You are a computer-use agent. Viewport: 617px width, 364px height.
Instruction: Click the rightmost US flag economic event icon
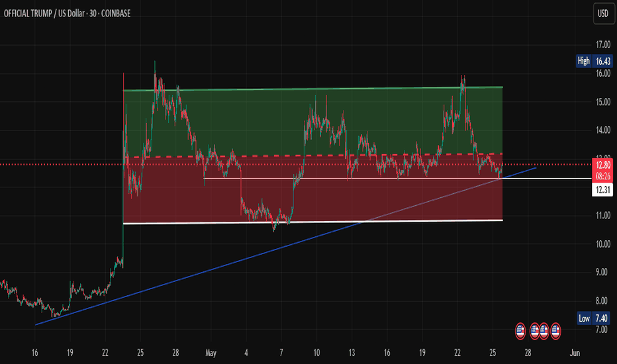[555, 331]
